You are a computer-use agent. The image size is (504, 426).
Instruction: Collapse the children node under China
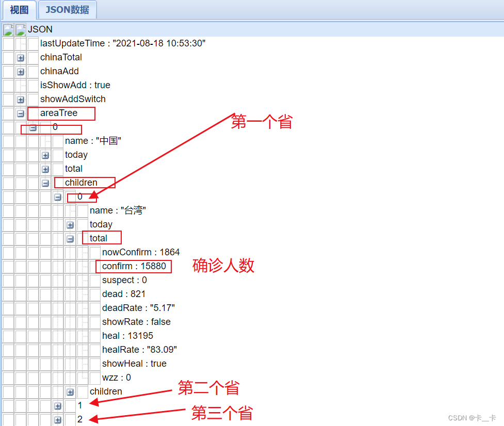(45, 183)
